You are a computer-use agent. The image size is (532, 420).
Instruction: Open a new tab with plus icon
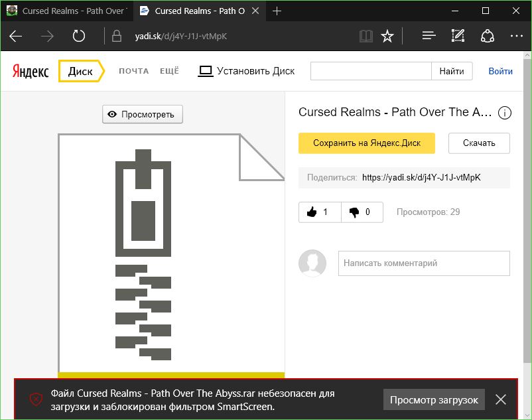tap(277, 11)
